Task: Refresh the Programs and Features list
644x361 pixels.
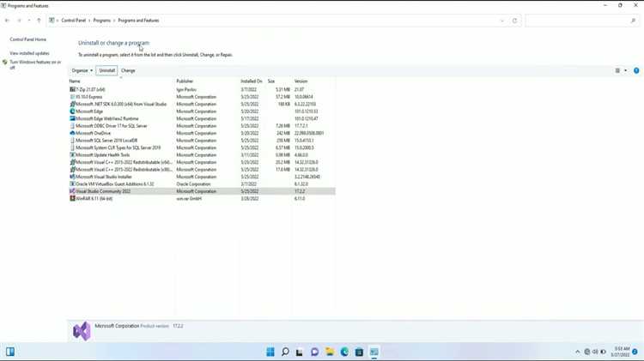Action: [514, 21]
